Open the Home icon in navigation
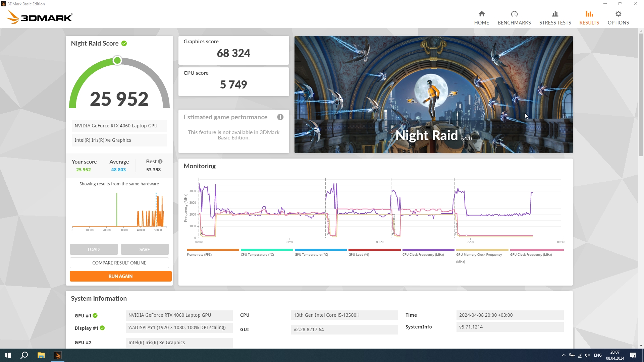The image size is (644, 362). [x=481, y=14]
